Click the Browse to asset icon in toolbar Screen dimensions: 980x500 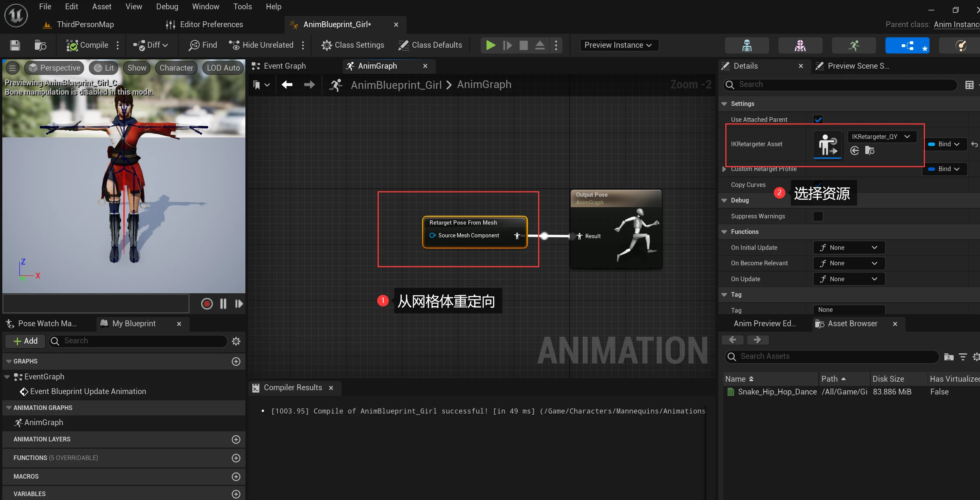pyautogui.click(x=40, y=45)
